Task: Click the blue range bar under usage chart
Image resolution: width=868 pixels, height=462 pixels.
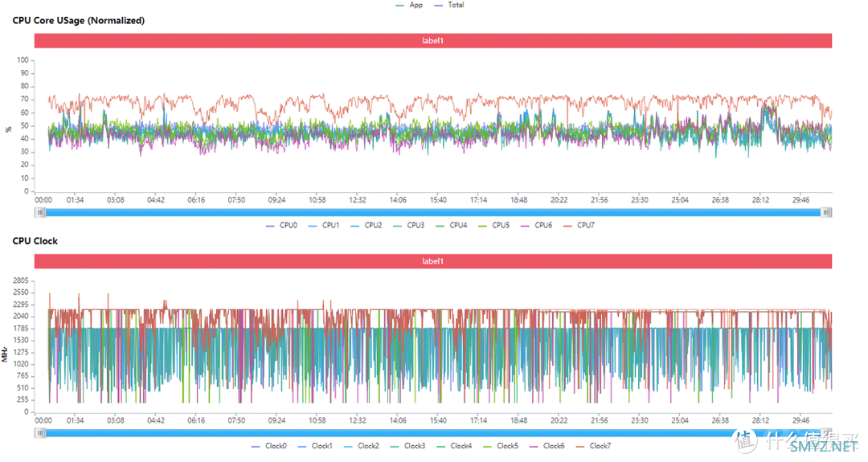Action: pyautogui.click(x=433, y=212)
